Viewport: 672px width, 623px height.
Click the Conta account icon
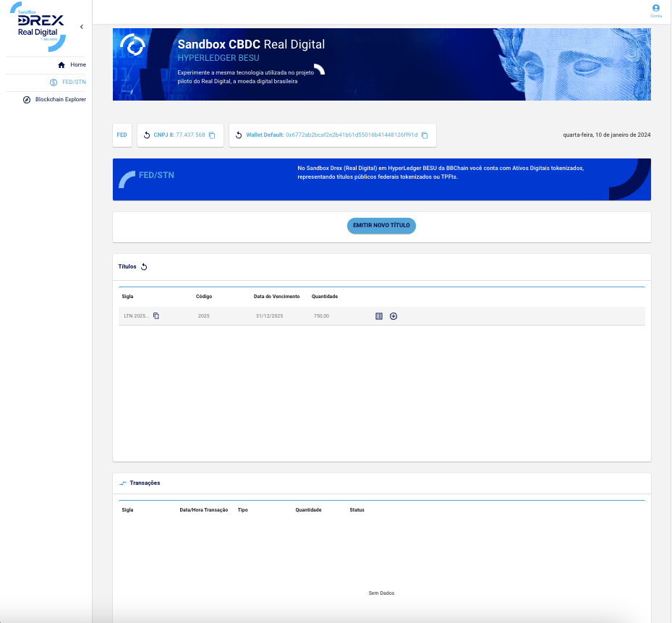coord(655,9)
